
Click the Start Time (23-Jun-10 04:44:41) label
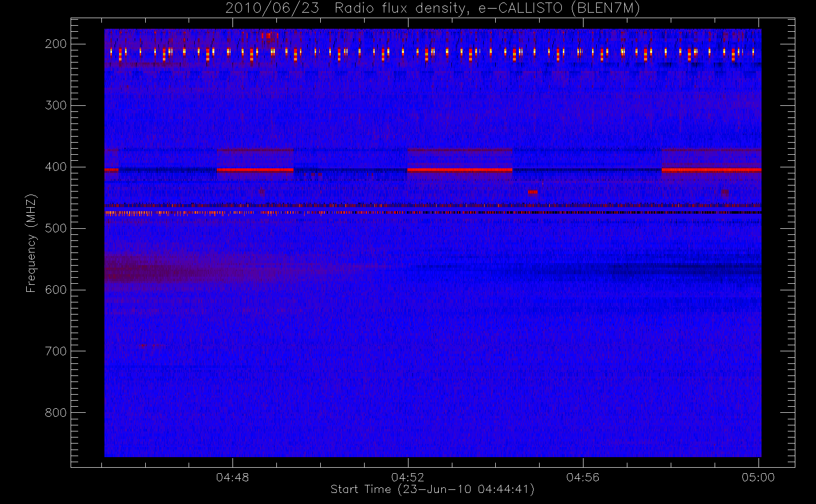[x=433, y=489]
